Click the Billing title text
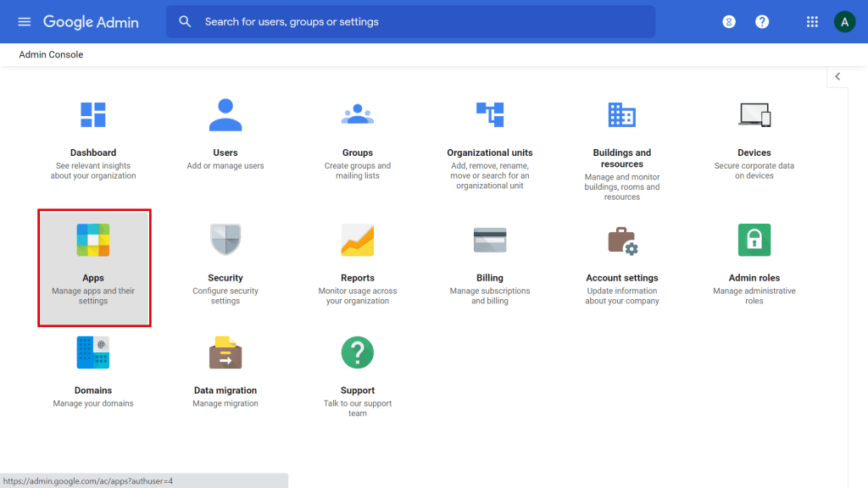Viewport: 868px width, 488px height. tap(490, 278)
